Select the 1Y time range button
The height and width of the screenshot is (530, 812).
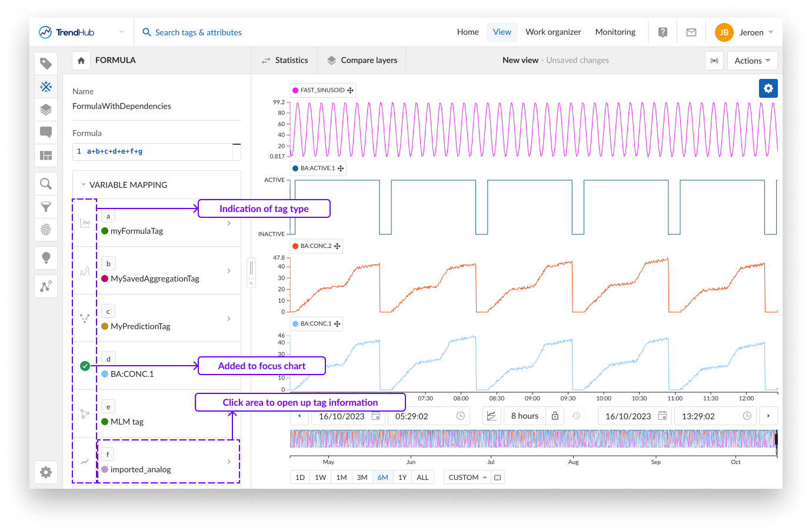(402, 477)
